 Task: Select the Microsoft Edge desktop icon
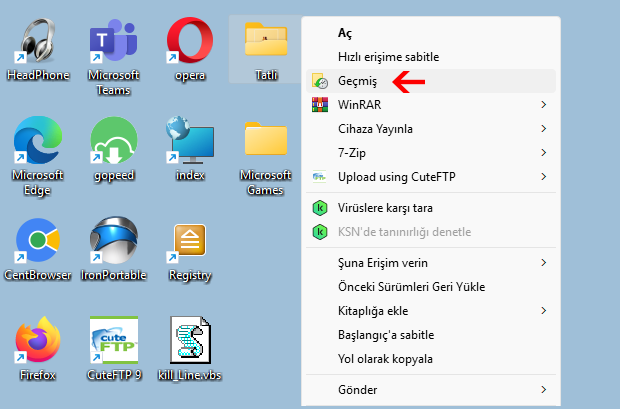click(38, 140)
